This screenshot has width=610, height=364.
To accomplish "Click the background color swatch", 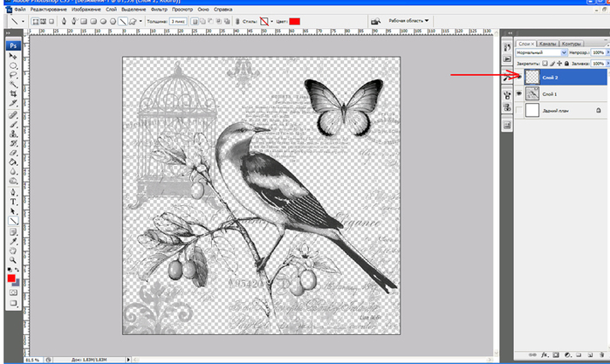I will (x=17, y=283).
